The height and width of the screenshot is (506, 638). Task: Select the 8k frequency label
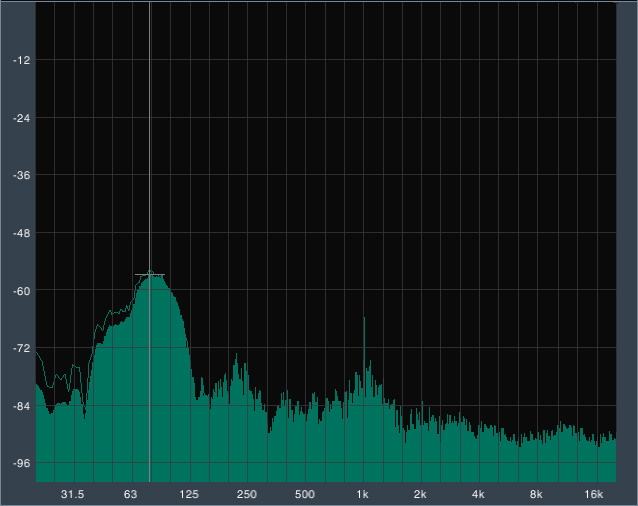[536, 494]
